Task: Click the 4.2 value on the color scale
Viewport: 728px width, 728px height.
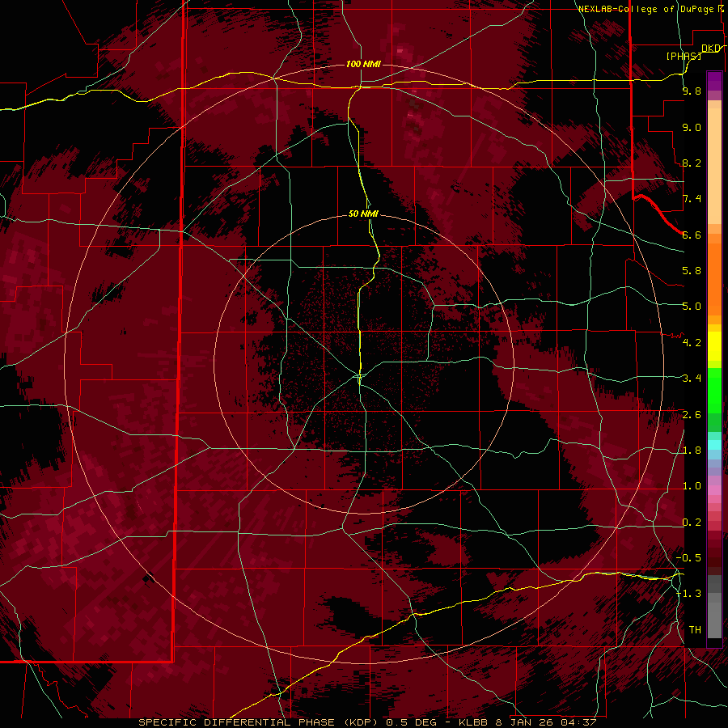Action: pyautogui.click(x=692, y=343)
